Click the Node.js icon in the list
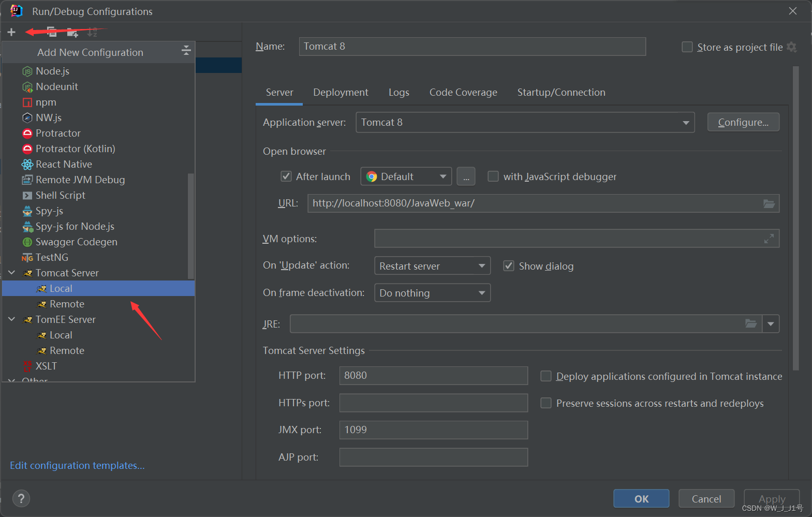 click(27, 71)
